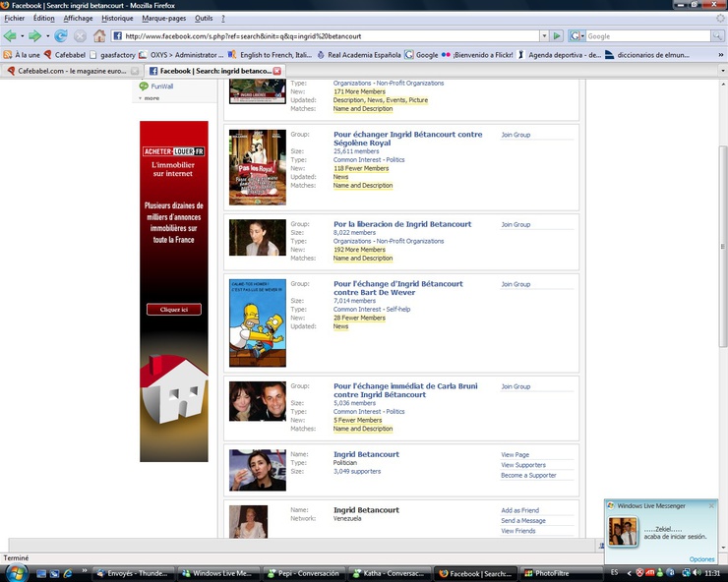
Task: Open Internet Explorer from quick launch
Action: 68,574
